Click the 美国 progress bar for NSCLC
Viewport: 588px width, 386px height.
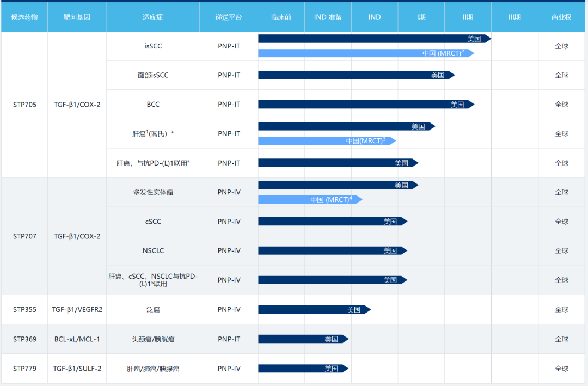pyautogui.click(x=332, y=251)
